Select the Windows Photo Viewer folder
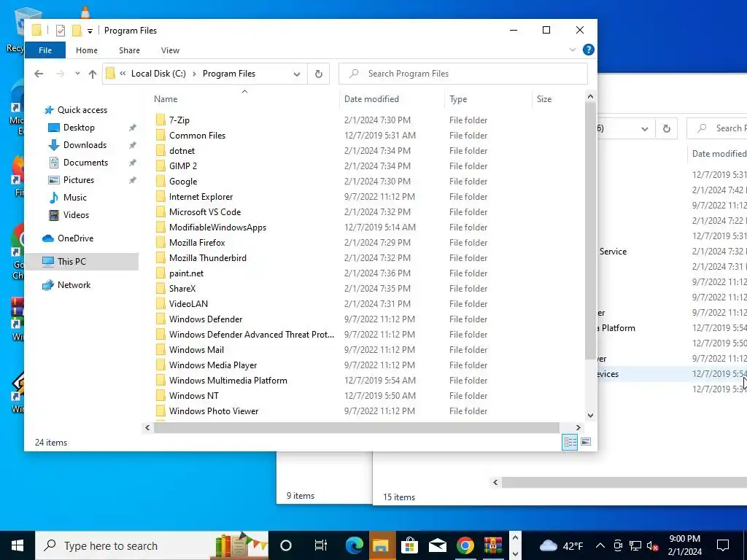Viewport: 747px width, 560px height. point(214,411)
